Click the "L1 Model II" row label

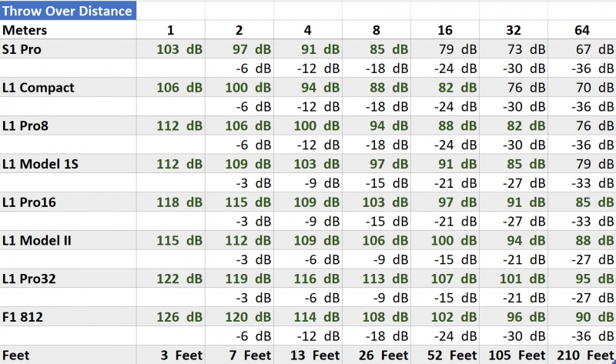[37, 240]
